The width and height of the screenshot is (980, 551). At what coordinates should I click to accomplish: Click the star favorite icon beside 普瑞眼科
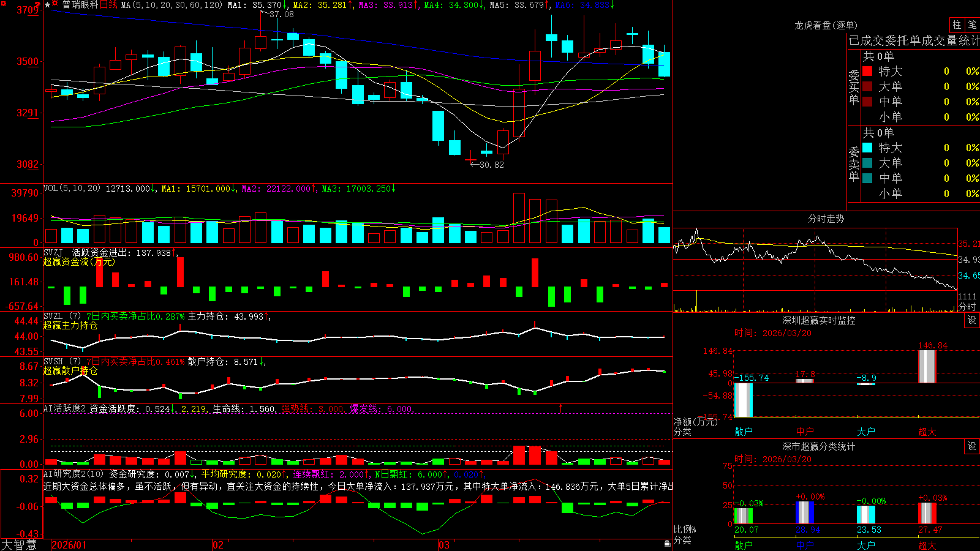(x=48, y=5)
